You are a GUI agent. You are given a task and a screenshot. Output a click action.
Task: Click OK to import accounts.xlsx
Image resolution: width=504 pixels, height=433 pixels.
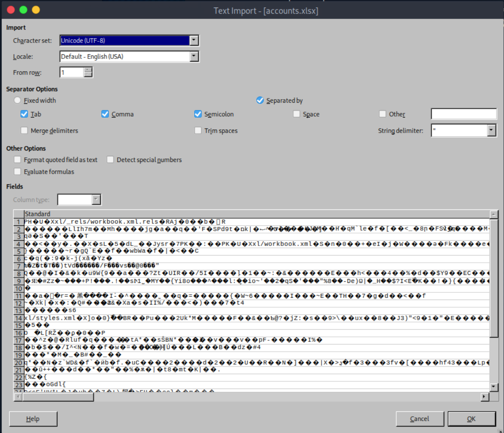[472, 419]
